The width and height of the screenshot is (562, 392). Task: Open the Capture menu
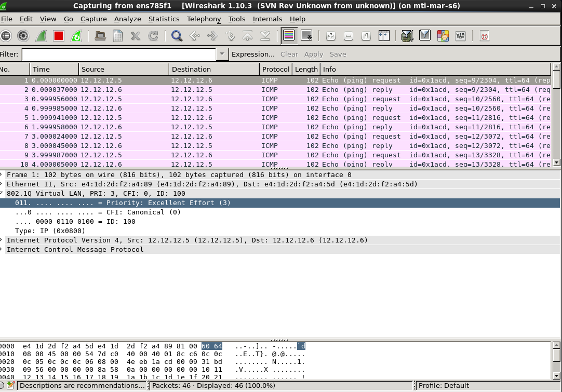[93, 19]
